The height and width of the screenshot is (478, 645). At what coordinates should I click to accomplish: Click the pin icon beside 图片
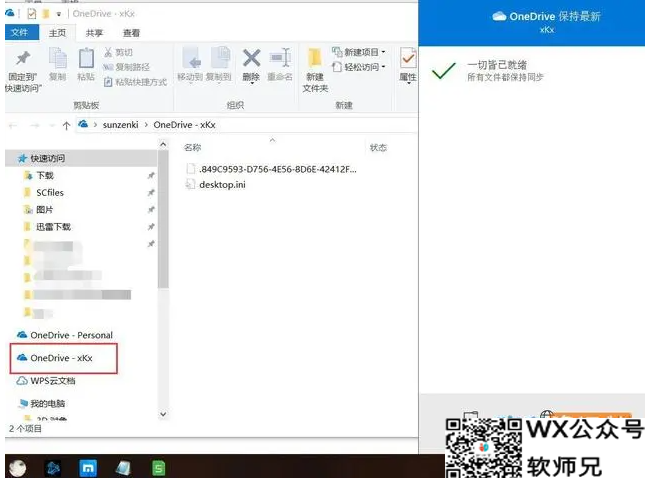tap(151, 210)
